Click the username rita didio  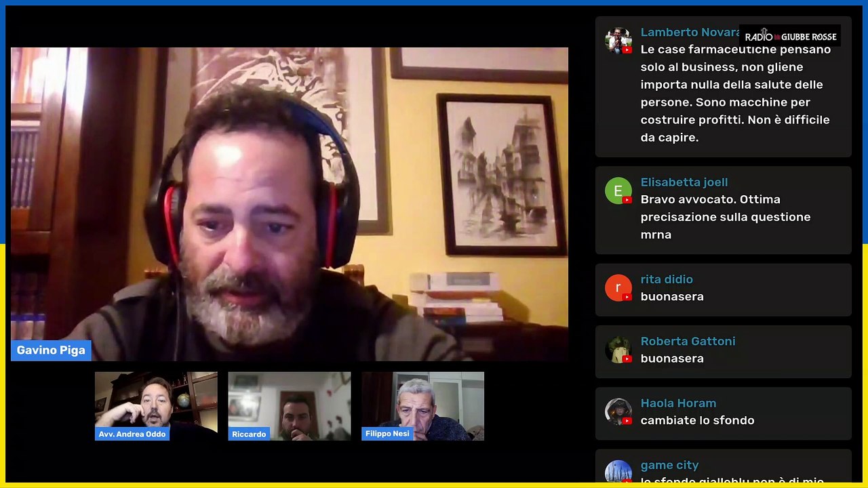[667, 279]
